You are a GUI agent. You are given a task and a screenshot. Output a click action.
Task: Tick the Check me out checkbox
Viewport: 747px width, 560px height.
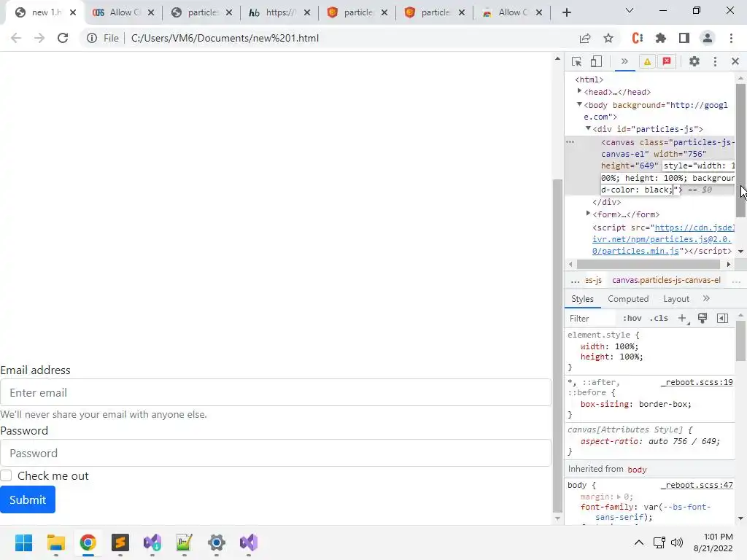(x=6, y=475)
